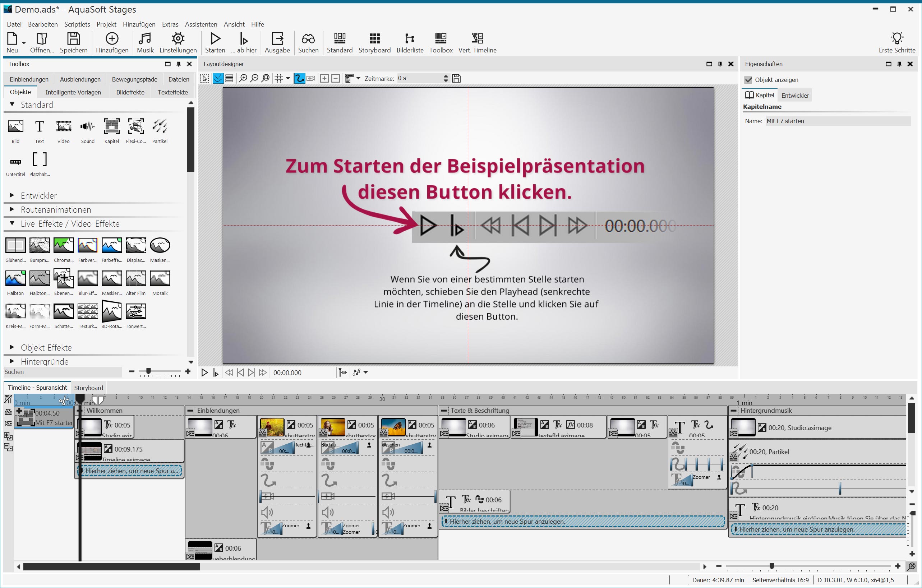The width and height of the screenshot is (922, 588).
Task: Expand the Objekt-Effekte section
Action: [x=12, y=347]
